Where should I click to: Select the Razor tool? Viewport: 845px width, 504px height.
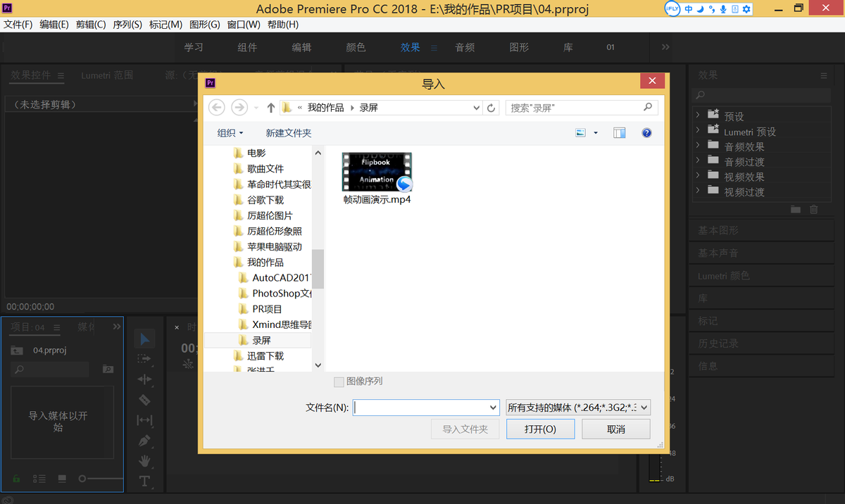[144, 400]
